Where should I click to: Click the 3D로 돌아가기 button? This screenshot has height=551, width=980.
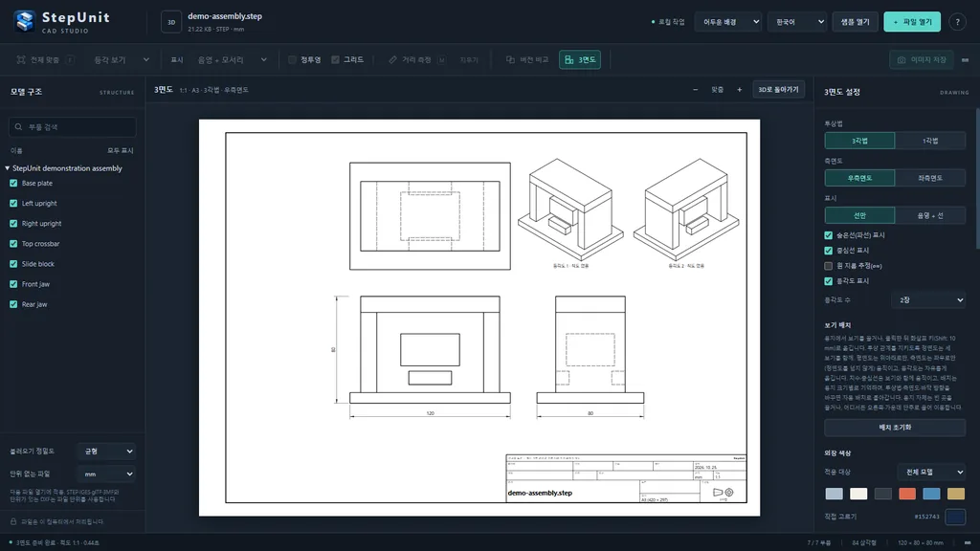point(778,90)
